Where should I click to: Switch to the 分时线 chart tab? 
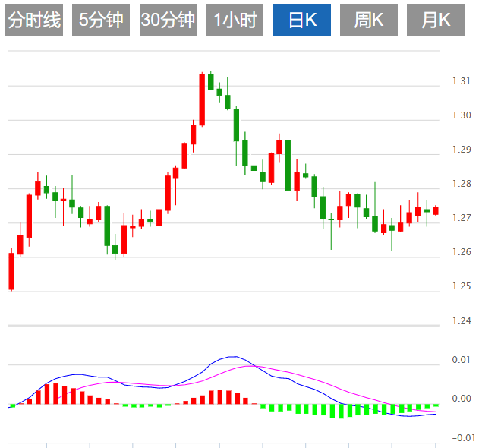[x=34, y=20]
